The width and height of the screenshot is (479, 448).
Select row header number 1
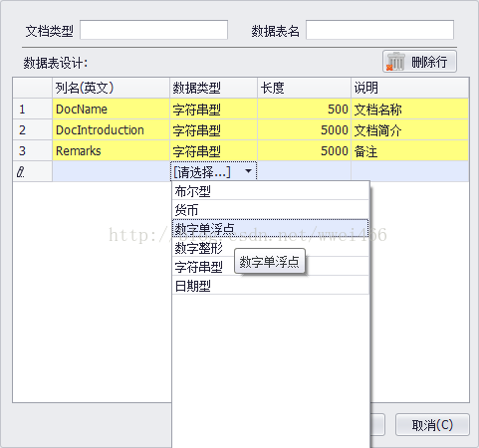33,110
